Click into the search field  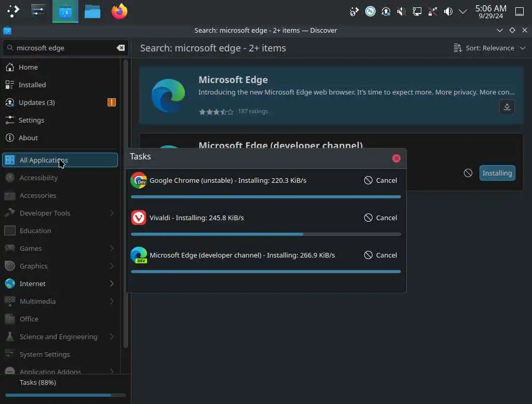point(64,48)
